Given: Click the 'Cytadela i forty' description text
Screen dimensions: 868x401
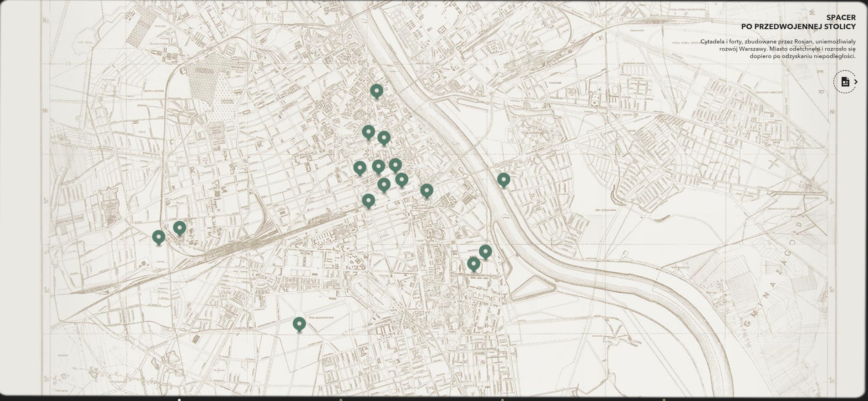Looking at the screenshot, I should pos(778,49).
